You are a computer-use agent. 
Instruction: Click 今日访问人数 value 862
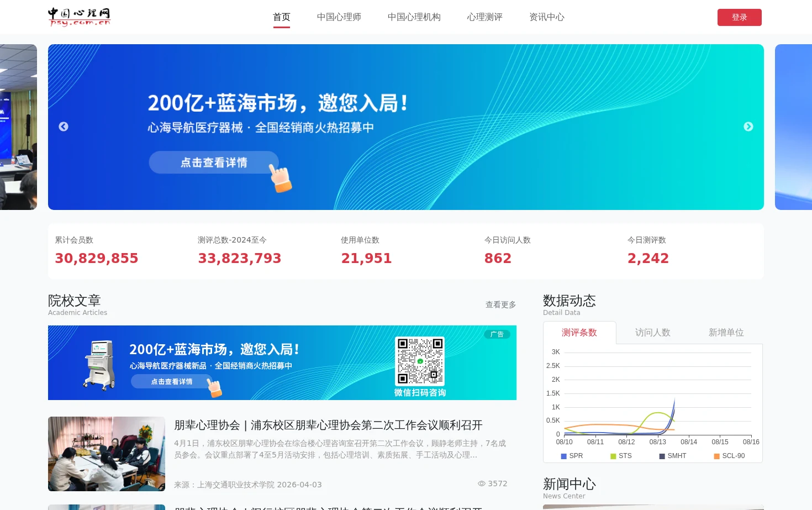pyautogui.click(x=498, y=258)
